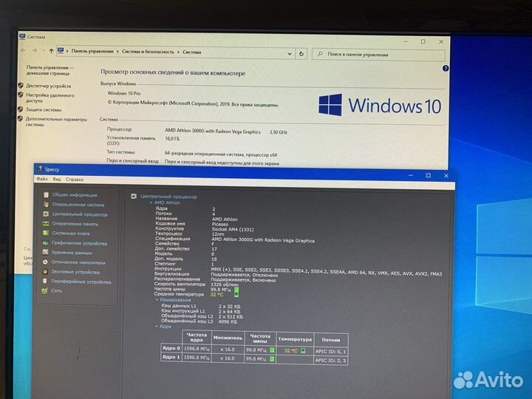Open address bar history dropdown arrow
The image size is (532, 399).
289,52
